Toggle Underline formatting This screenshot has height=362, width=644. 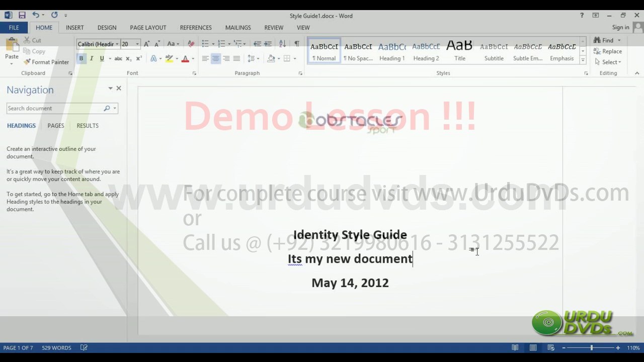click(102, 59)
